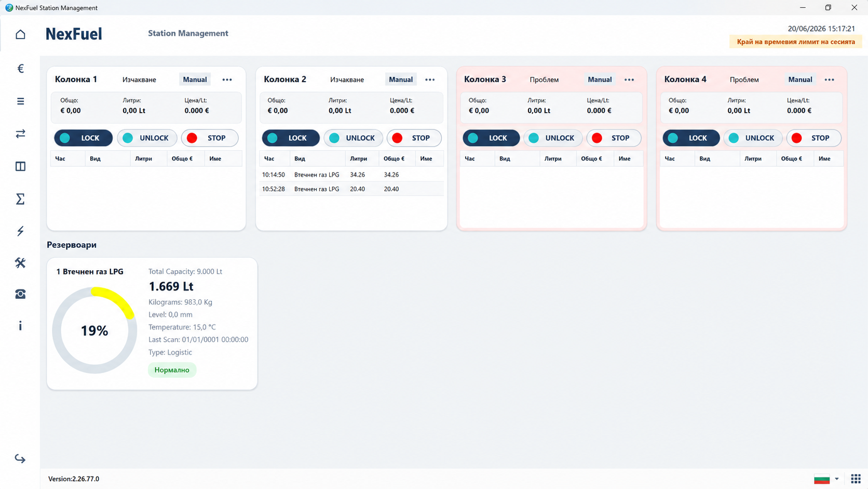The width and height of the screenshot is (868, 489).
Task: Click the Нормално status badge
Action: (172, 370)
